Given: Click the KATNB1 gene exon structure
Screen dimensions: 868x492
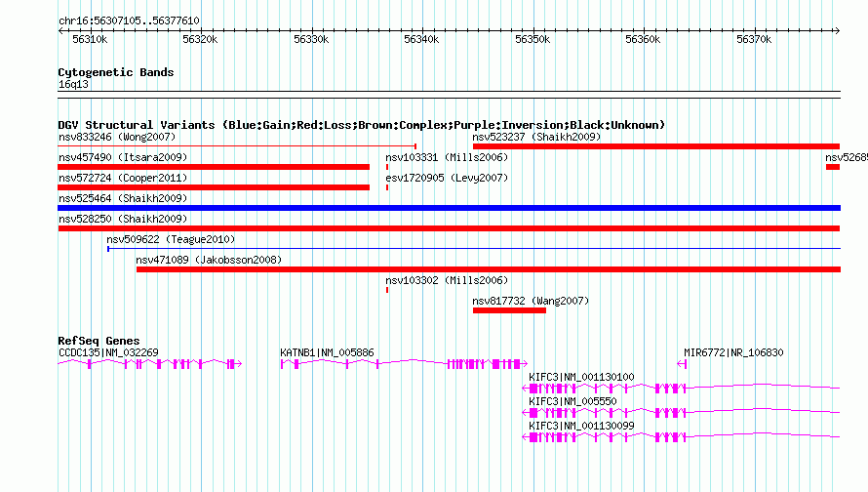Looking at the screenshot, I should [404, 364].
